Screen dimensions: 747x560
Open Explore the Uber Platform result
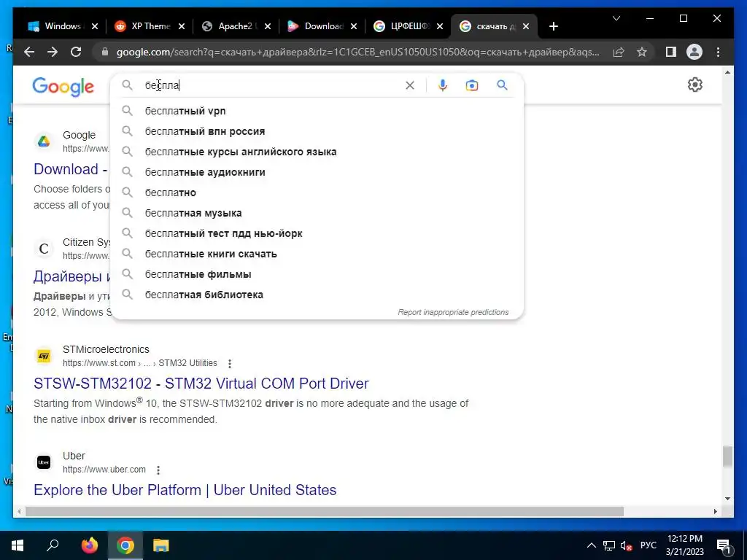coord(185,490)
